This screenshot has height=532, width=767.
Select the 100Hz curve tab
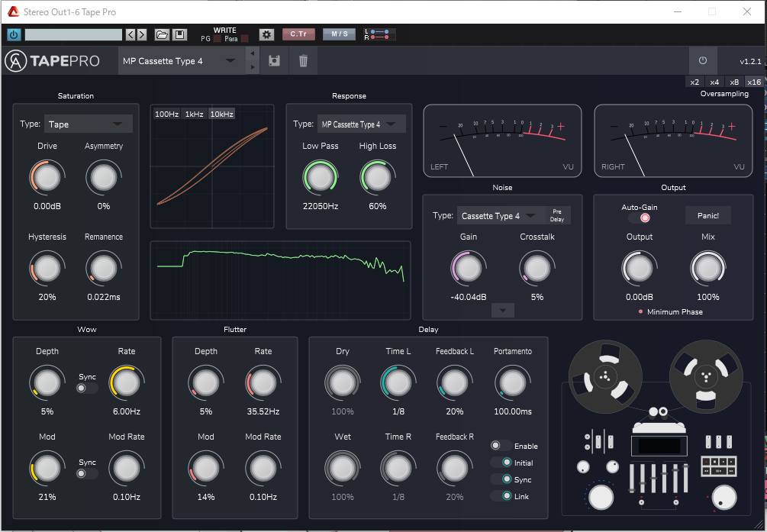[166, 114]
